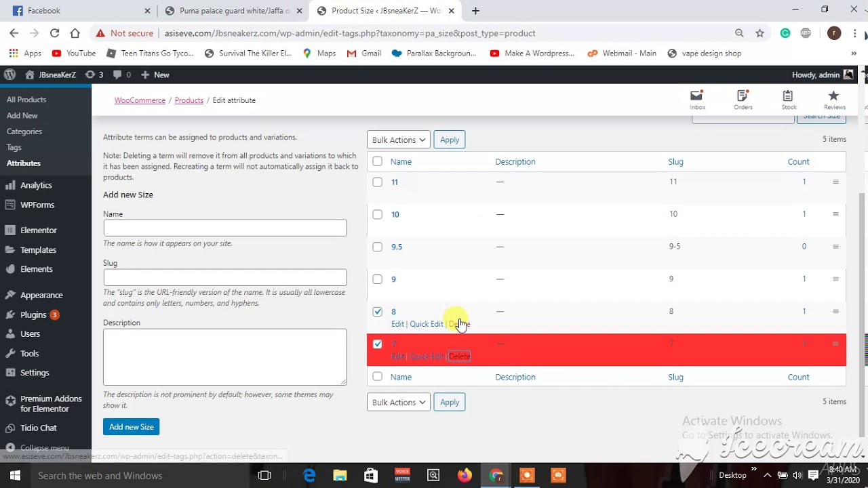The height and width of the screenshot is (488, 868).
Task: Click the drag handle for size 11
Action: 835,182
